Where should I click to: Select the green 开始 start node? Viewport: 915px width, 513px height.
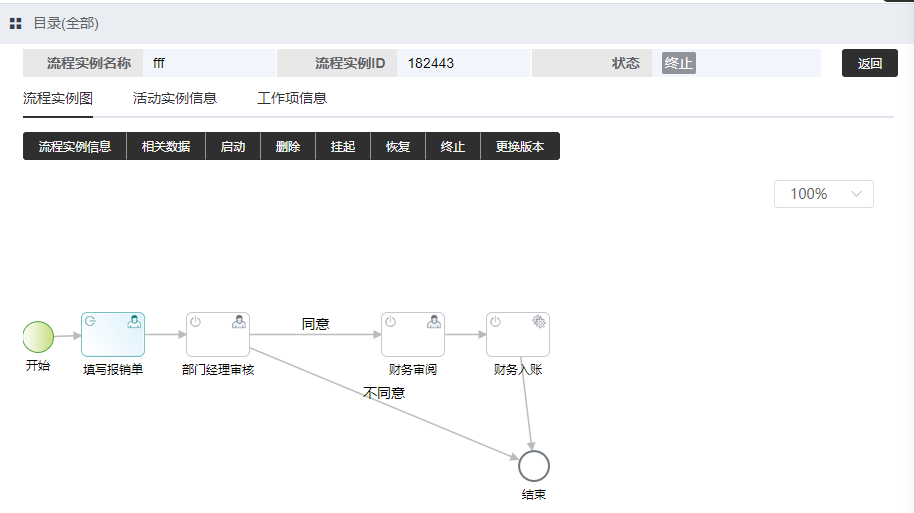point(38,336)
